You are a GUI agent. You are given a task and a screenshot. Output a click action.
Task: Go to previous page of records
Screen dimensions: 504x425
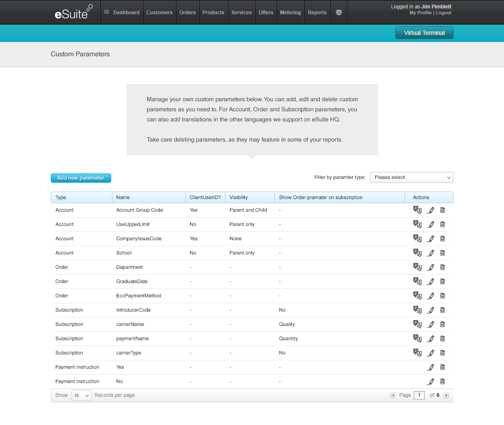[393, 395]
